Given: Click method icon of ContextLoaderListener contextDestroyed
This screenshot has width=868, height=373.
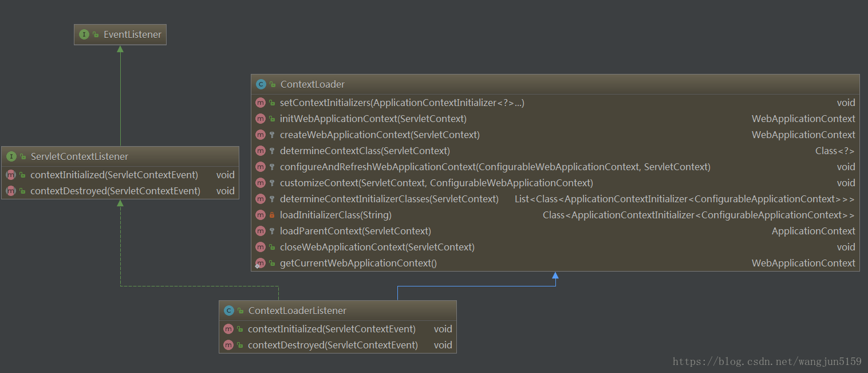Looking at the screenshot, I should 228,345.
